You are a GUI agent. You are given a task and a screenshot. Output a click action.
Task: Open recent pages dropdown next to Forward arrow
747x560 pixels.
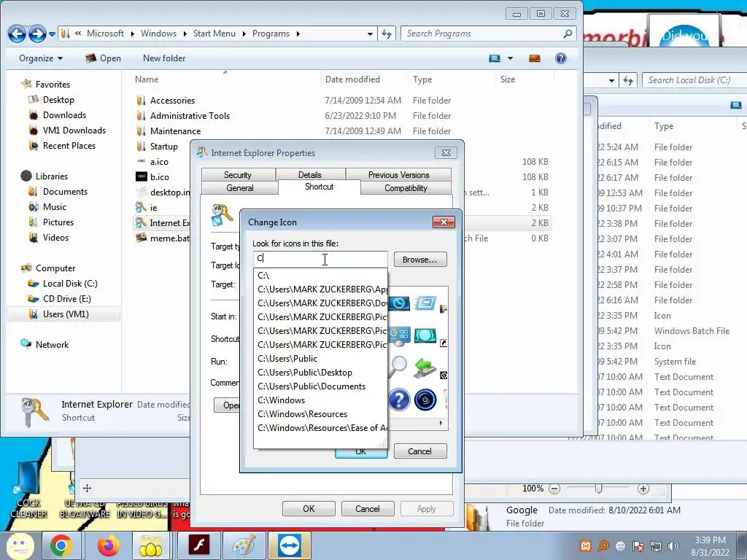click(52, 34)
